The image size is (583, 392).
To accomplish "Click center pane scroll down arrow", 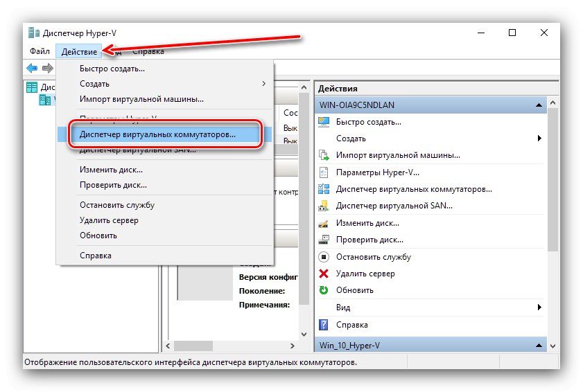I will pyautogui.click(x=304, y=334).
